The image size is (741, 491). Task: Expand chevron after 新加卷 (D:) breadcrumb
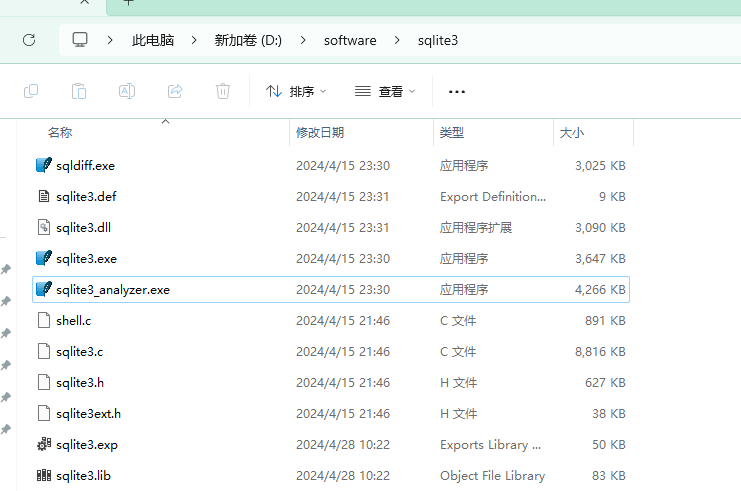click(303, 40)
